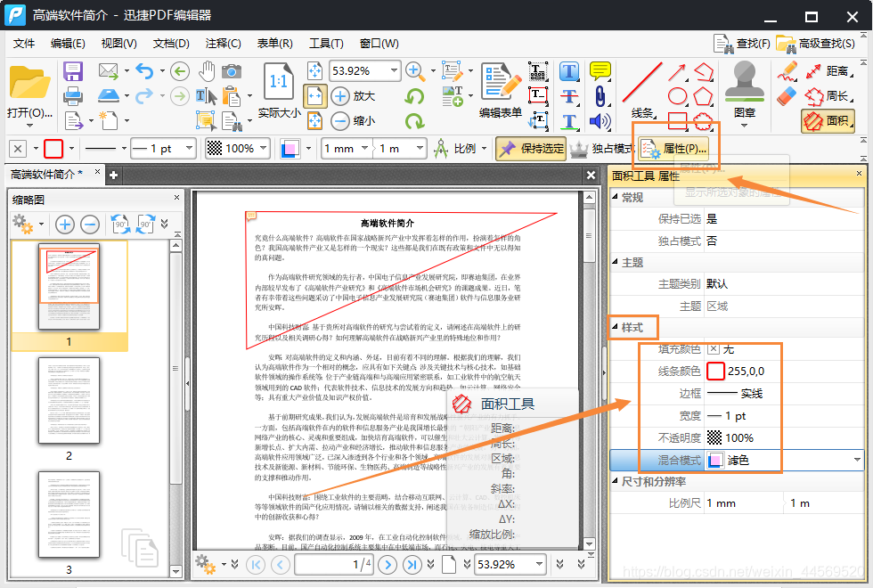Click the Open(O)... folder button
Screen dimensions: 873x588
(x=29, y=93)
